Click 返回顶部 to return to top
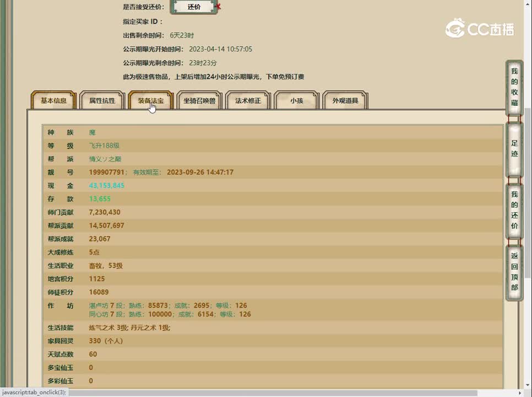The width and height of the screenshot is (532, 397). pyautogui.click(x=514, y=272)
